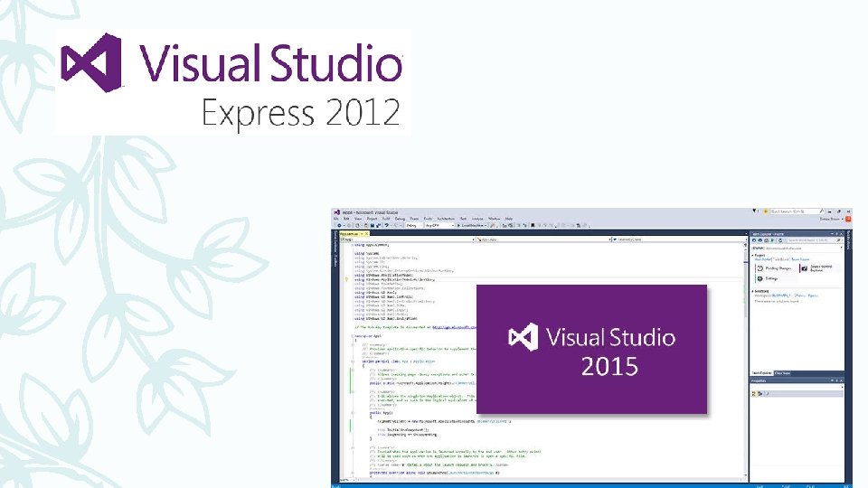The width and height of the screenshot is (868, 488).
Task: Click the Open solution link
Action: click(x=813, y=296)
